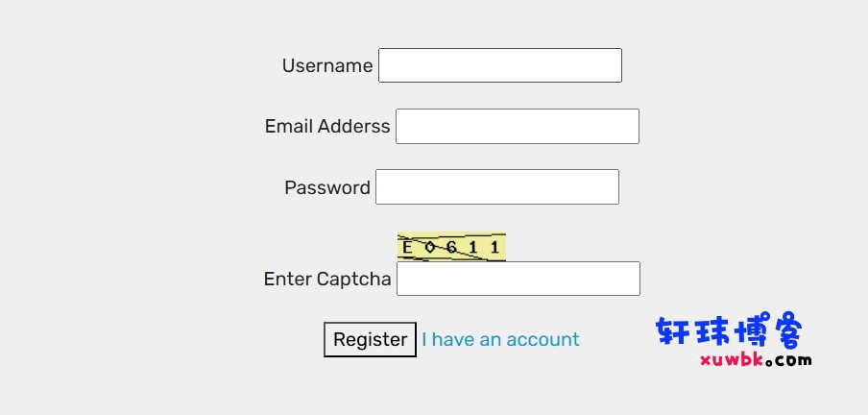The width and height of the screenshot is (868, 415).
Task: Click the yellow captcha image E0611
Action: coord(451,247)
